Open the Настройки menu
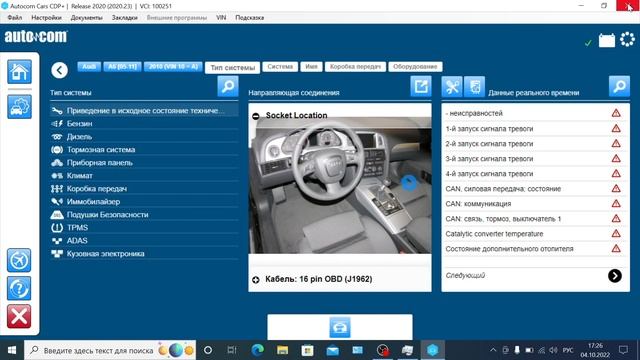The image size is (640, 360). point(47,18)
